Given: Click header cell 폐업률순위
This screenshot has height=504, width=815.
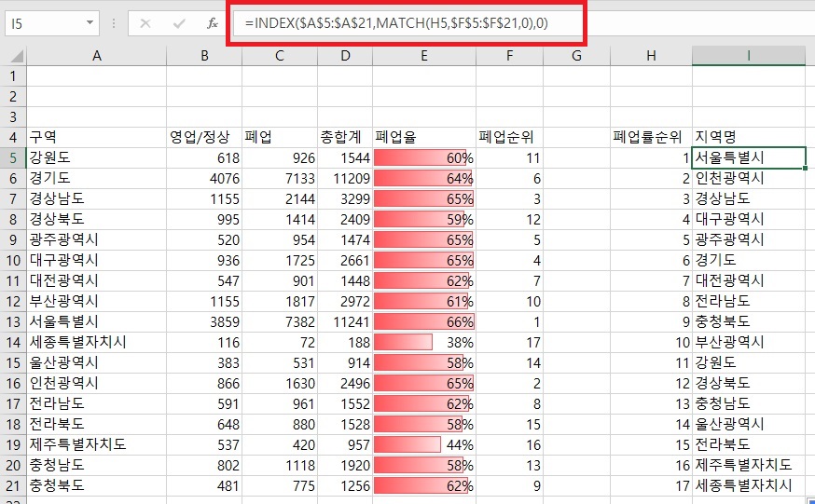Looking at the screenshot, I should click(651, 138).
